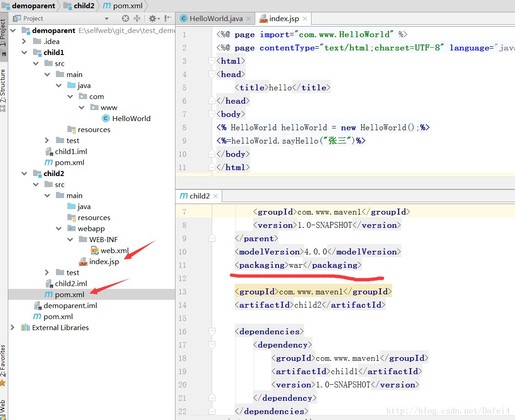The width and height of the screenshot is (515, 420).
Task: Expand the test folder under child2
Action: click(47, 273)
